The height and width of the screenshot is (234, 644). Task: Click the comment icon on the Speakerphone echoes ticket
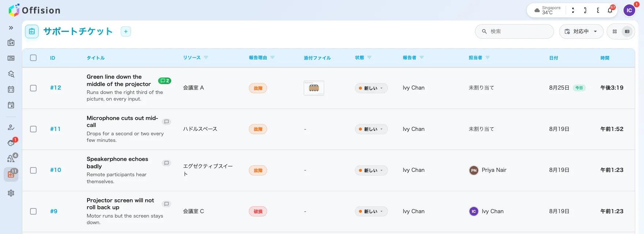pos(166,163)
